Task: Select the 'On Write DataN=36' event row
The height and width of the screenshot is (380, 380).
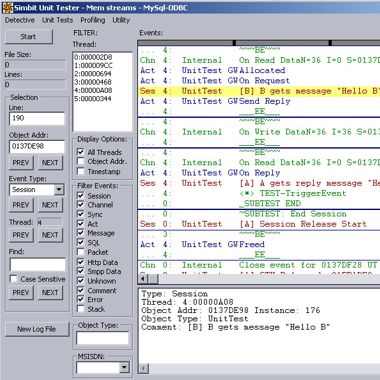Action: tap(259, 132)
